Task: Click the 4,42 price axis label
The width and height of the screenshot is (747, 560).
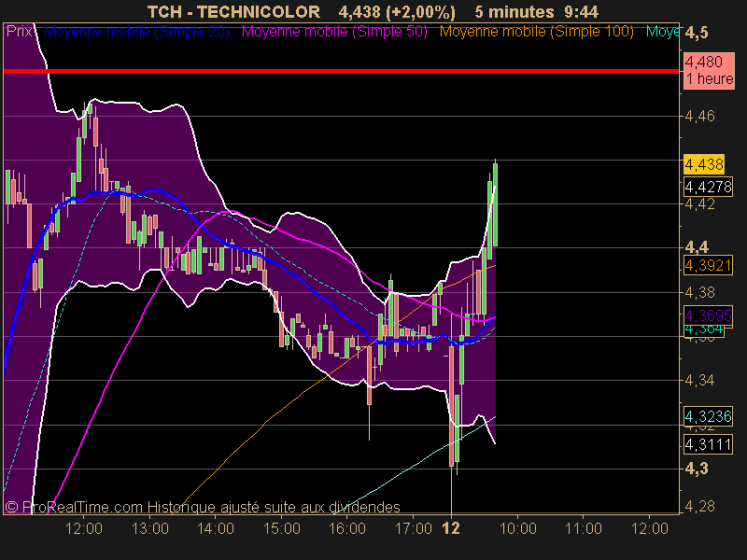Action: coord(699,203)
